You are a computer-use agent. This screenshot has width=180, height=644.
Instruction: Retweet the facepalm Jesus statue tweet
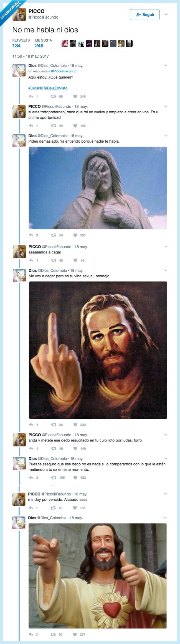(x=53, y=235)
